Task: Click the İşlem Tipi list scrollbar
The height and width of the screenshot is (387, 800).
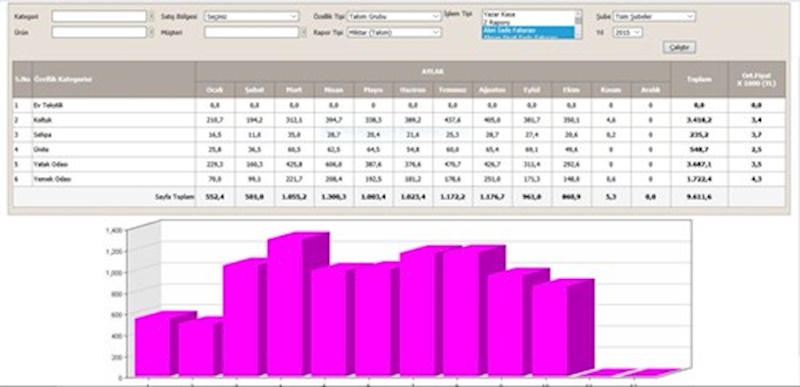Action: click(578, 24)
